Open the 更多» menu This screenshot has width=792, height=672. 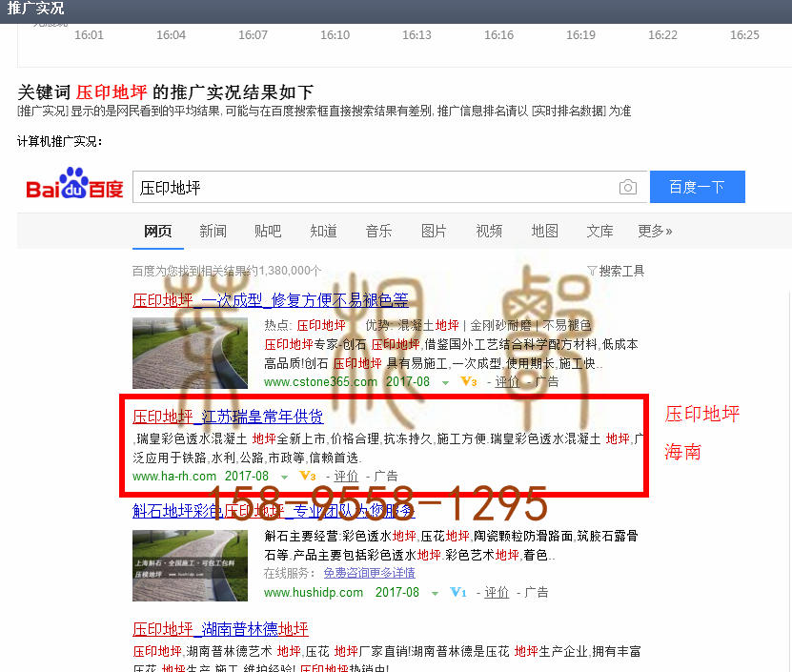[655, 232]
